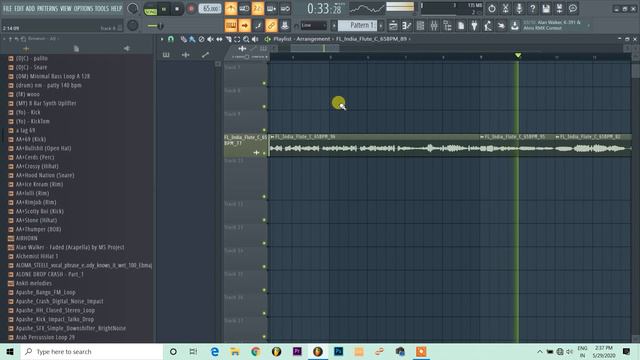The width and height of the screenshot is (640, 360).
Task: Click the stop playback button
Action: tap(177, 9)
